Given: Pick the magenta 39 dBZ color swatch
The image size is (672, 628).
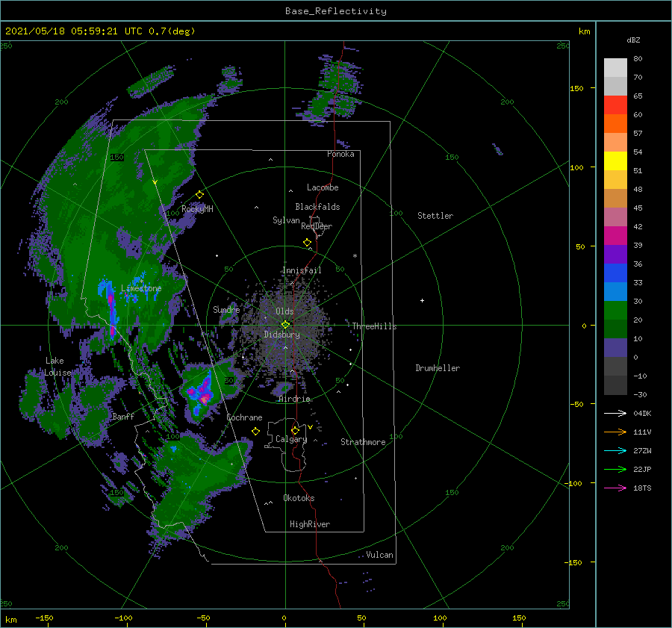Looking at the screenshot, I should point(615,236).
